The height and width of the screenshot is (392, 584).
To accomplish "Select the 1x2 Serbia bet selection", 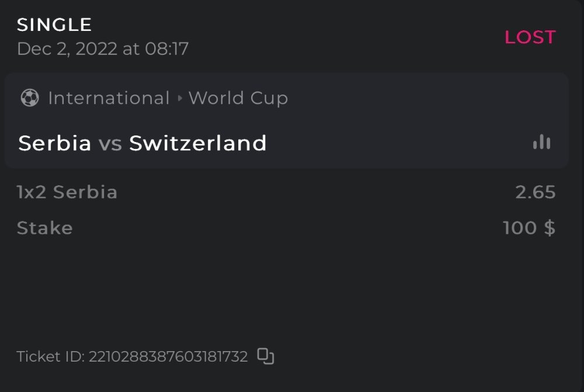I will point(67,192).
